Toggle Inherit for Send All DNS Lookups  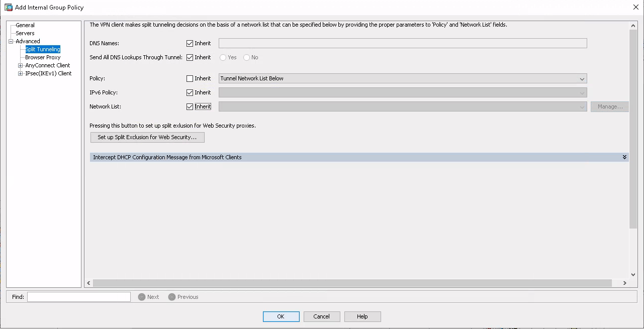tap(190, 57)
